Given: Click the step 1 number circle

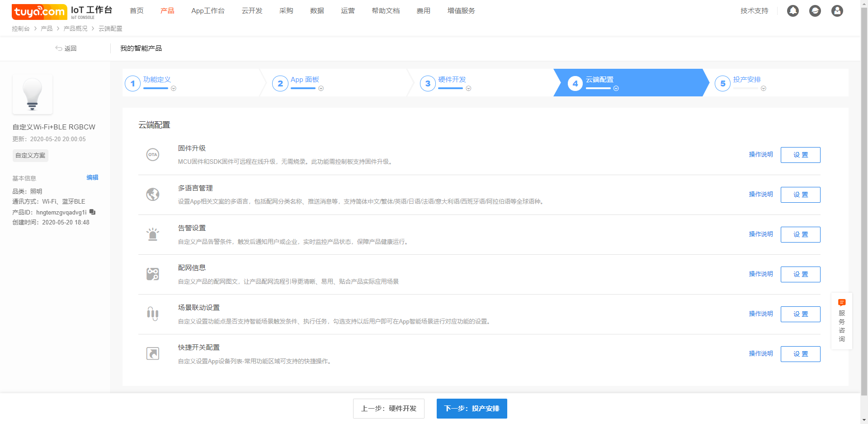Looking at the screenshot, I should coord(132,83).
